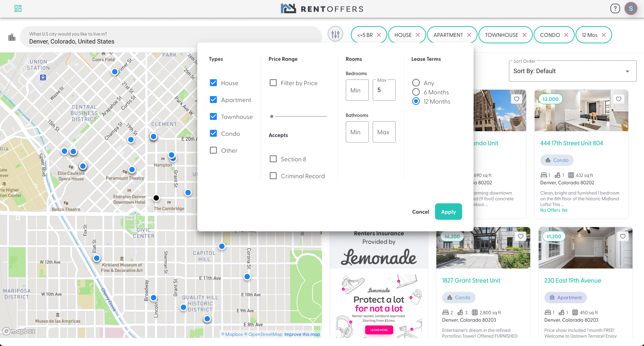Click the Lemonade Learn More button
The width and height of the screenshot is (644, 346).
click(379, 330)
